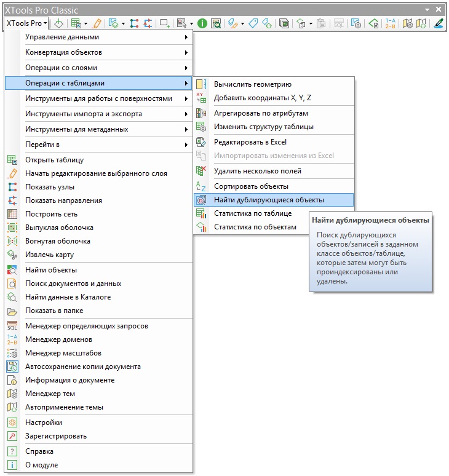This screenshot has height=476, width=449.
Task: Click the layer with gear icon in toolbar
Action: pyautogui.click(x=356, y=23)
